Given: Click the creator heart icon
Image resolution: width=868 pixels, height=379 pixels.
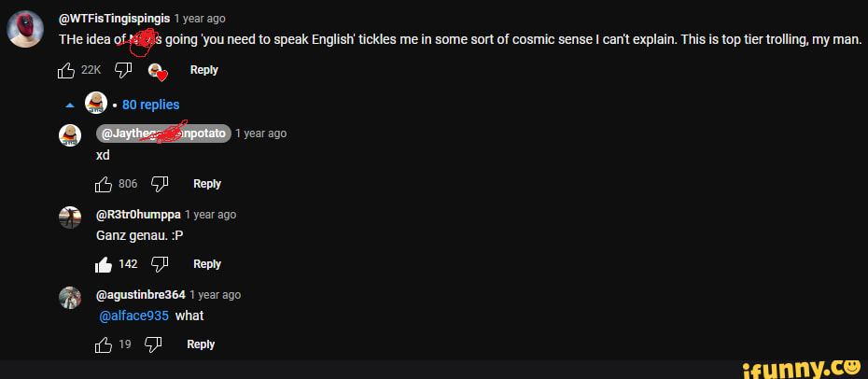Looking at the screenshot, I should [157, 72].
